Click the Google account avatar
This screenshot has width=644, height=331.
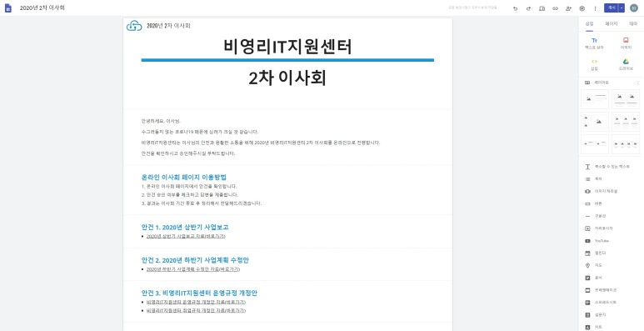(634, 8)
